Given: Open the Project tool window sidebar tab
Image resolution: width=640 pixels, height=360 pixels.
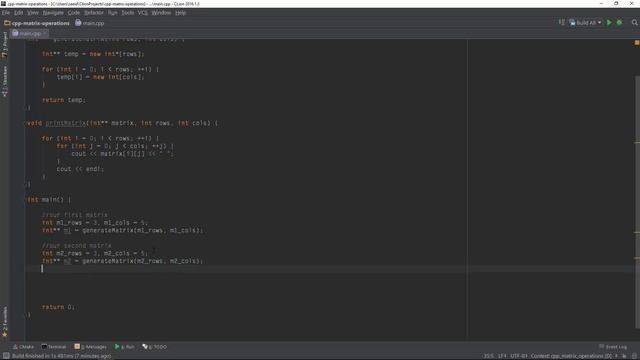Looking at the screenshot, I should [5, 45].
